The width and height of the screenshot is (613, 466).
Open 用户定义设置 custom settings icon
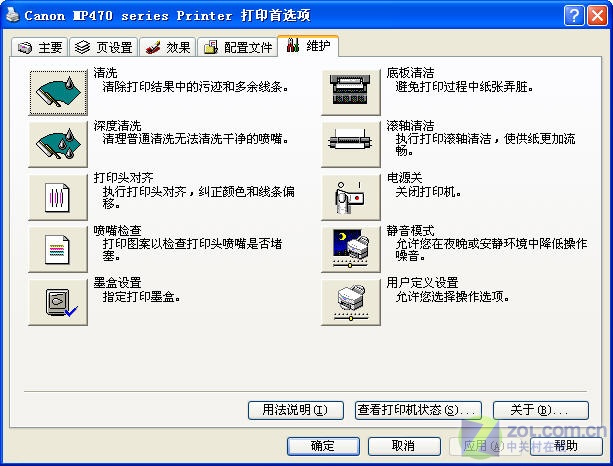[351, 302]
